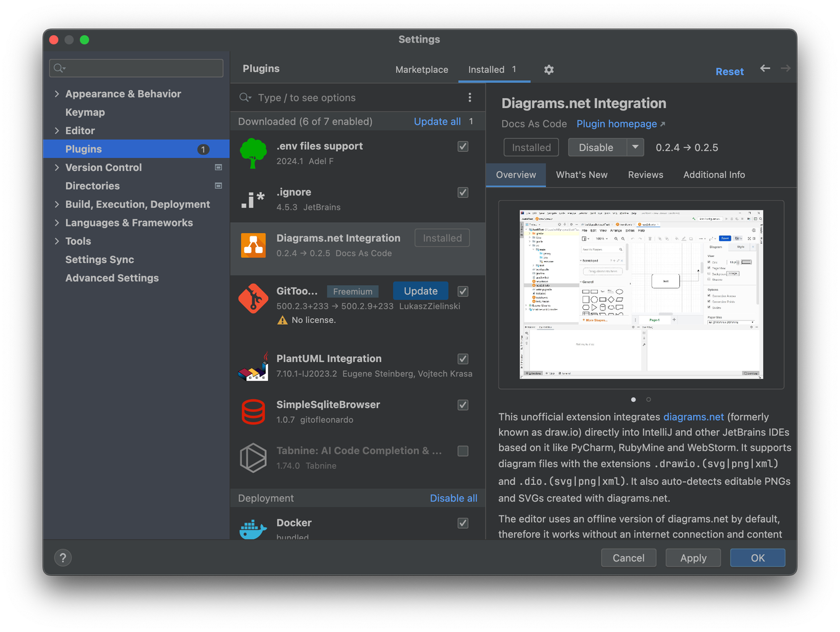Open the Reviews tab

click(x=645, y=175)
